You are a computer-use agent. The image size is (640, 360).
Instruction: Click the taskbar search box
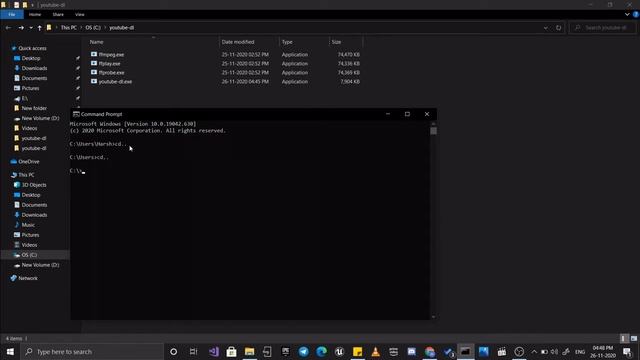[92, 351]
